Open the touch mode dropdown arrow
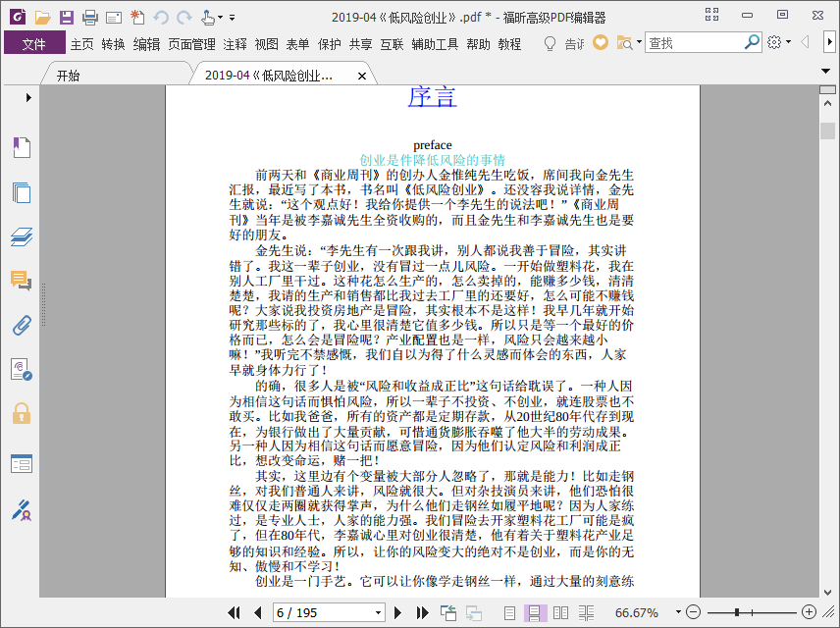This screenshot has height=628, width=840. 220,18
